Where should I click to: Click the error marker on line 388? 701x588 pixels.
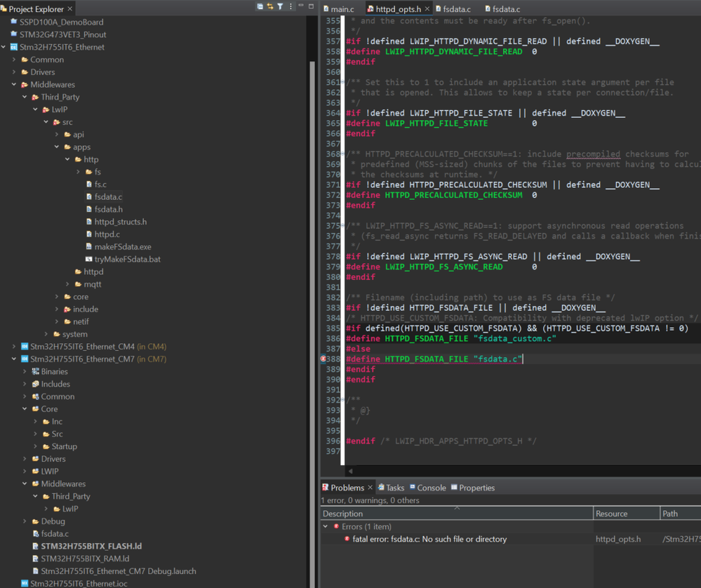[323, 359]
